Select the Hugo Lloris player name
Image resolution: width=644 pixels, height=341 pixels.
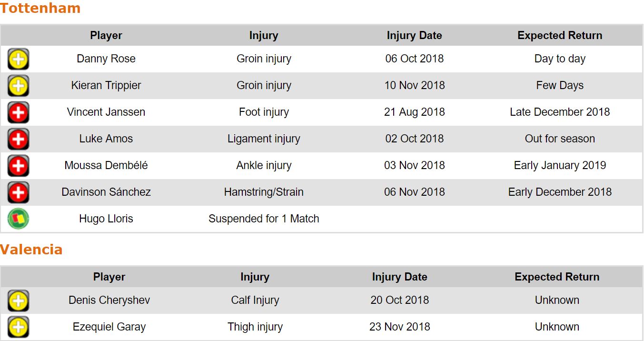106,219
